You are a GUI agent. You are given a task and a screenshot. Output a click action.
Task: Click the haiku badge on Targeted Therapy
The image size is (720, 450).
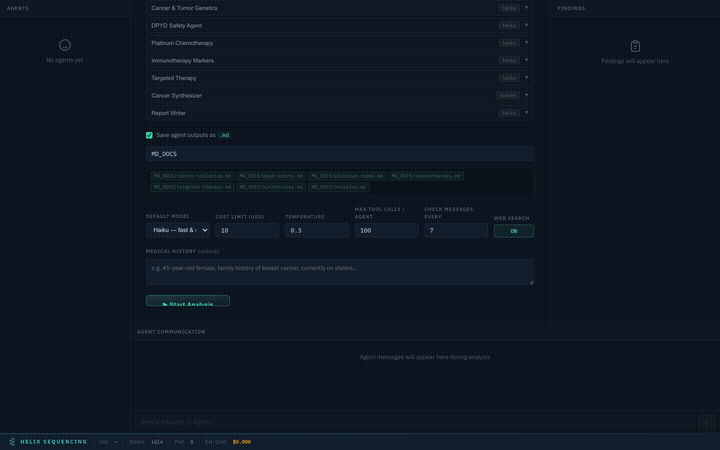click(x=509, y=78)
